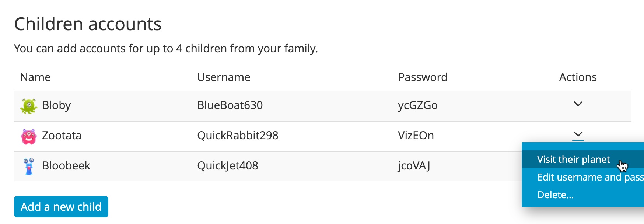This screenshot has width=644, height=224.
Task: Click password VizEOn
Action: (x=416, y=136)
